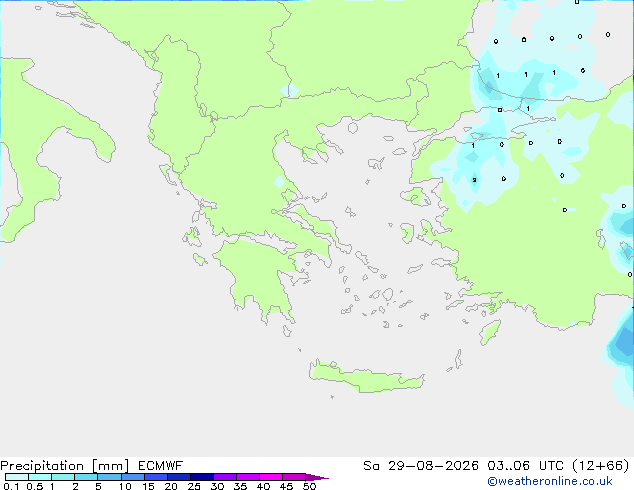Click the ECMWF model label
The width and height of the screenshot is (634, 490).
(x=161, y=466)
